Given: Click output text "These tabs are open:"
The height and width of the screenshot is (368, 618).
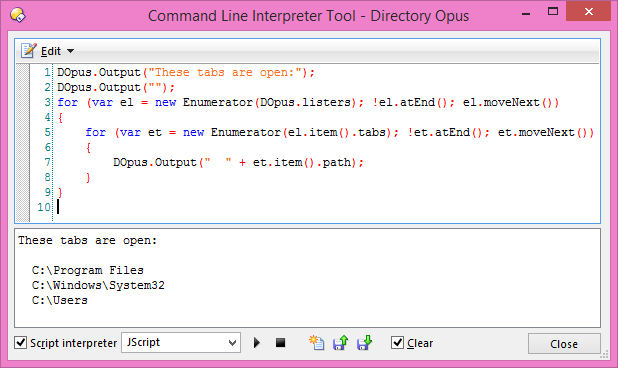Looking at the screenshot, I should 87,240.
